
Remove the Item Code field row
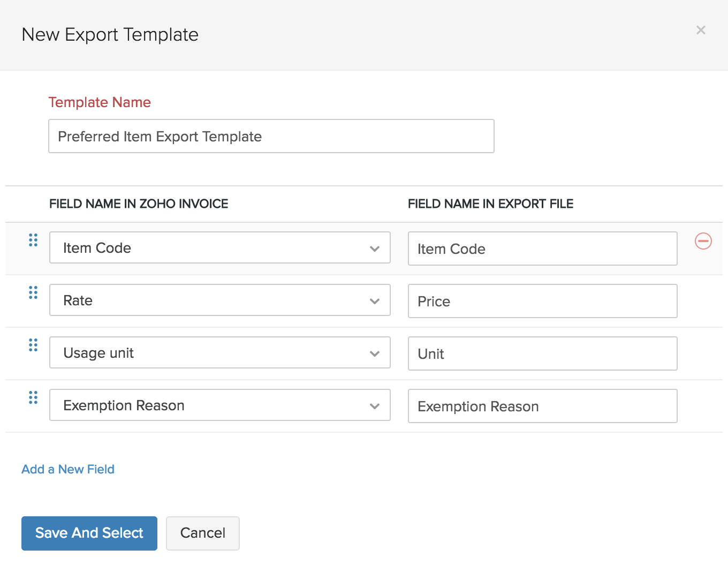pyautogui.click(x=703, y=242)
